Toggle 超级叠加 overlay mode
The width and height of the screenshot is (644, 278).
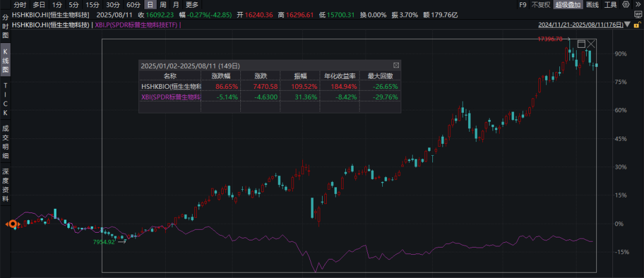coord(568,5)
